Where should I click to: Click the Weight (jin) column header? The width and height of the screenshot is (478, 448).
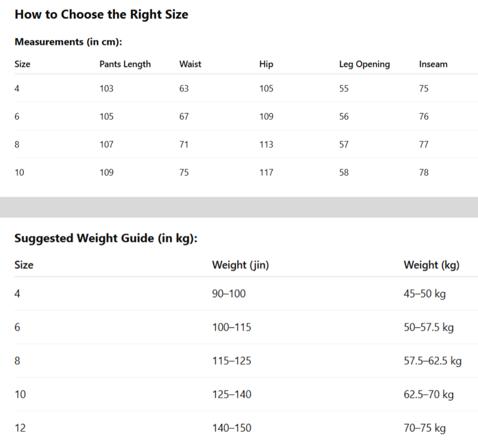[240, 265]
